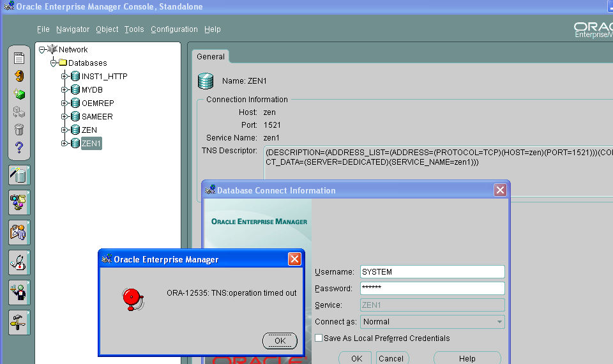Expand the ZEN1 database node
Screen dimensions: 613x364
[64, 143]
